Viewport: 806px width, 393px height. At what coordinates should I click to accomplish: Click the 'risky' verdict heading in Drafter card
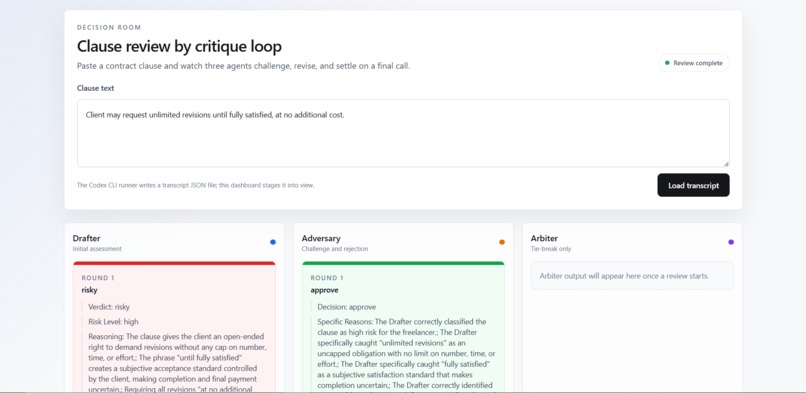(89, 290)
